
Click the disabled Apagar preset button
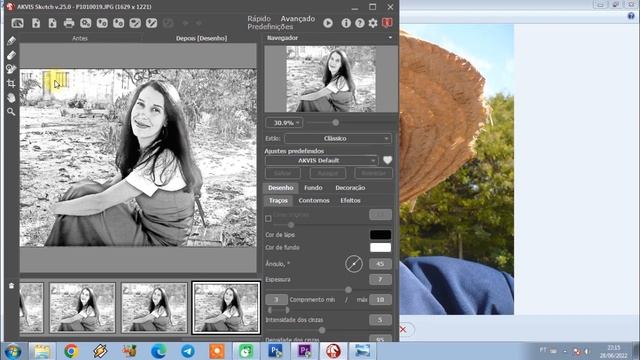click(x=328, y=173)
